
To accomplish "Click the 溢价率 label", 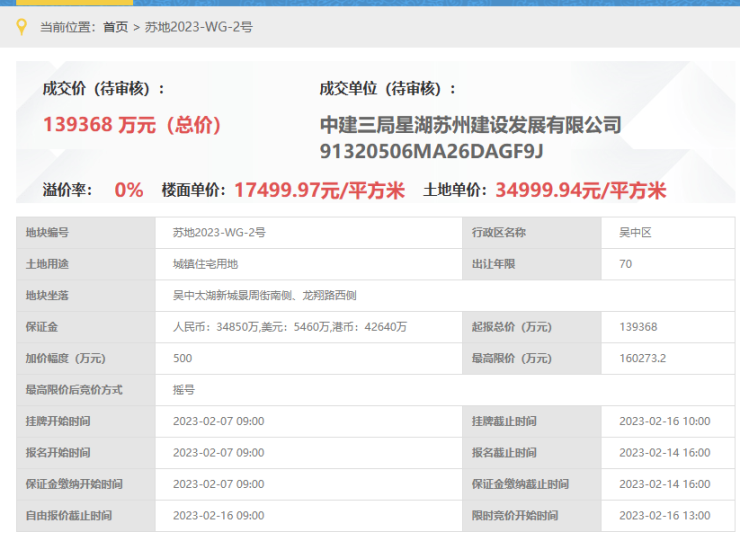I will 67,190.
